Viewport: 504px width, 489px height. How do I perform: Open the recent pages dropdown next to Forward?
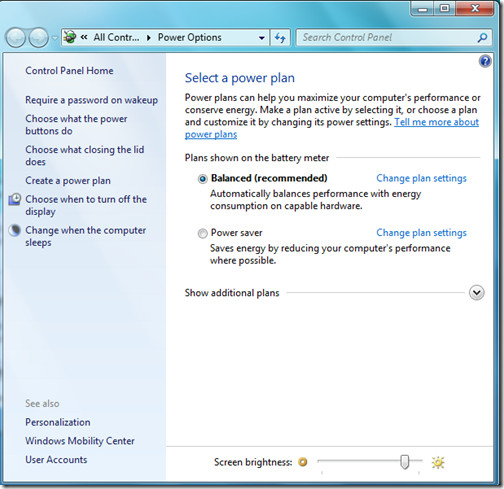pyautogui.click(x=55, y=38)
